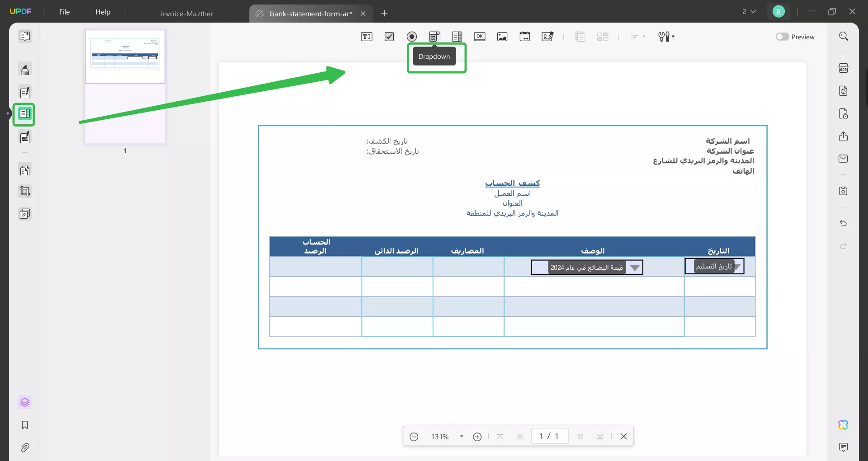Image resolution: width=868 pixels, height=461 pixels.
Task: Enable the Preview toggle
Action: (783, 37)
